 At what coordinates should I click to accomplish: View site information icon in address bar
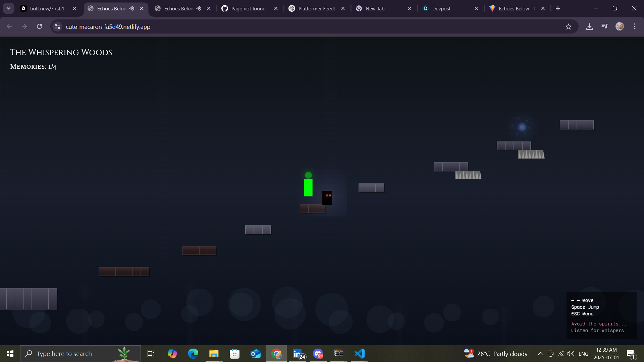click(x=57, y=26)
